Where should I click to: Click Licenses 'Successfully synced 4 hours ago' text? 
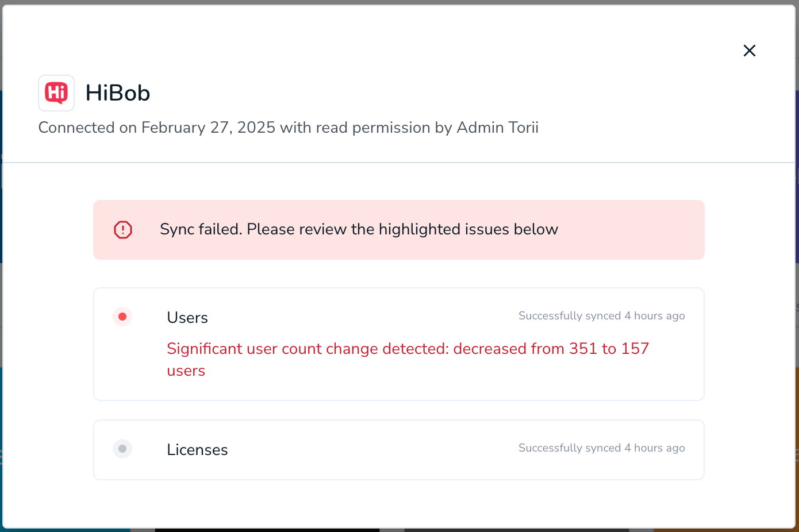602,448
